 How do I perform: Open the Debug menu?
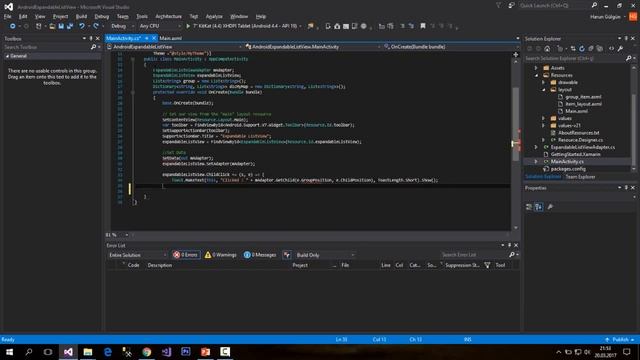102,16
